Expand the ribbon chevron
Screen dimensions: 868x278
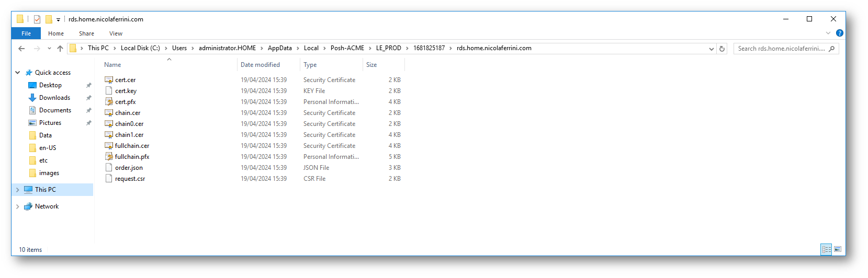tap(828, 33)
